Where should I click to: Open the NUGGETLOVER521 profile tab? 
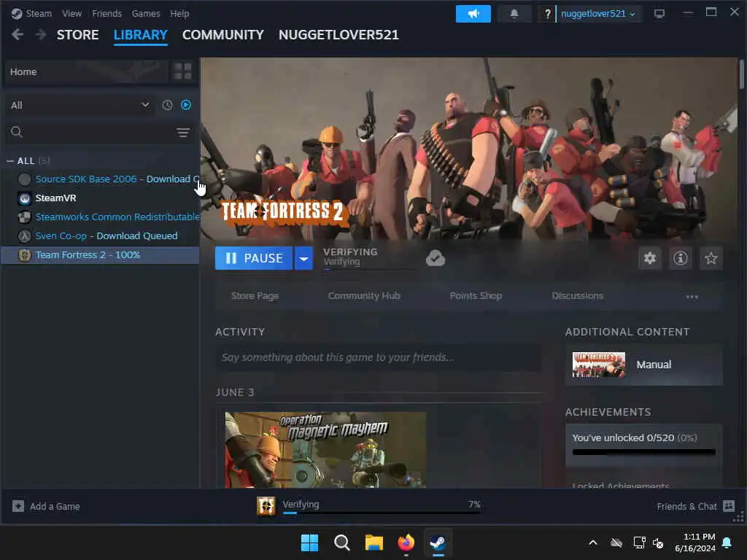coord(338,35)
